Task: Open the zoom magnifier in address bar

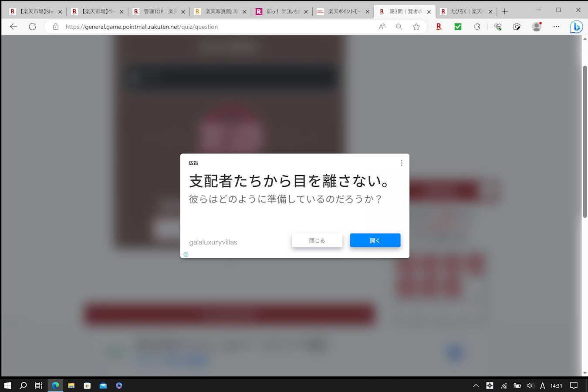Action: [x=399, y=27]
